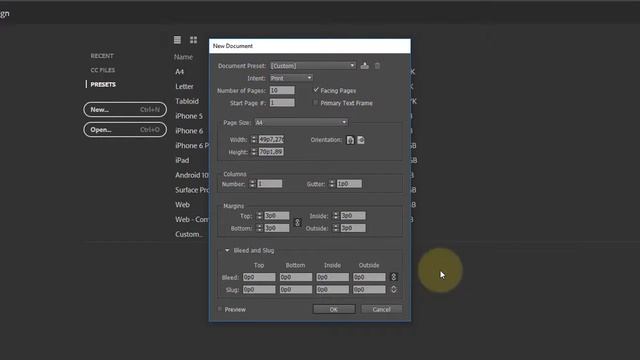Click Bottom margin field

click(x=277, y=228)
